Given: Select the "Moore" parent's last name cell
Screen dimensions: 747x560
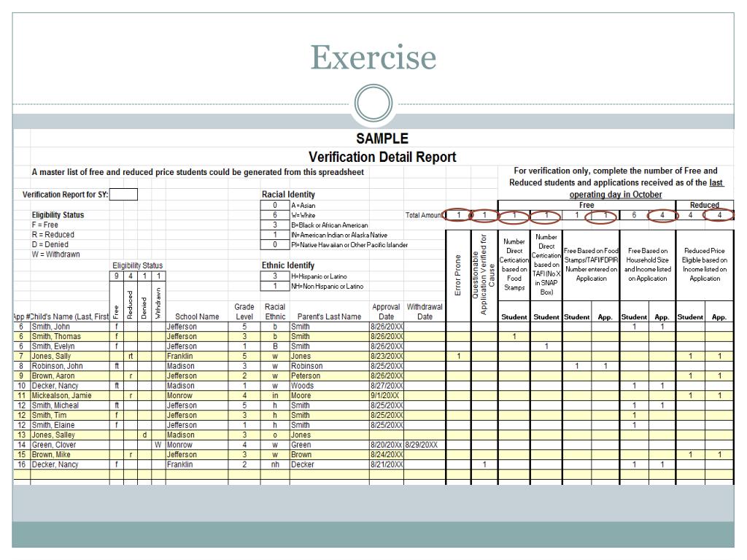Looking at the screenshot, I should point(329,396).
